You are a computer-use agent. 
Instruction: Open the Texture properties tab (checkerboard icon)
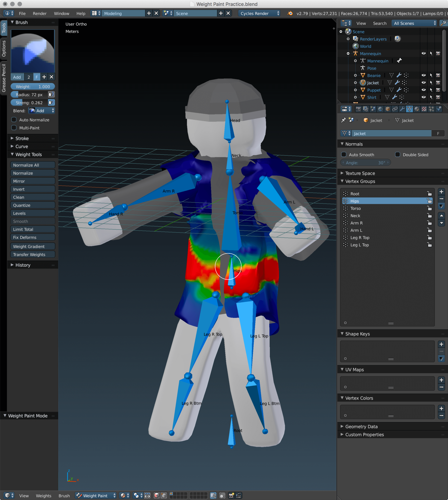pyautogui.click(x=424, y=109)
